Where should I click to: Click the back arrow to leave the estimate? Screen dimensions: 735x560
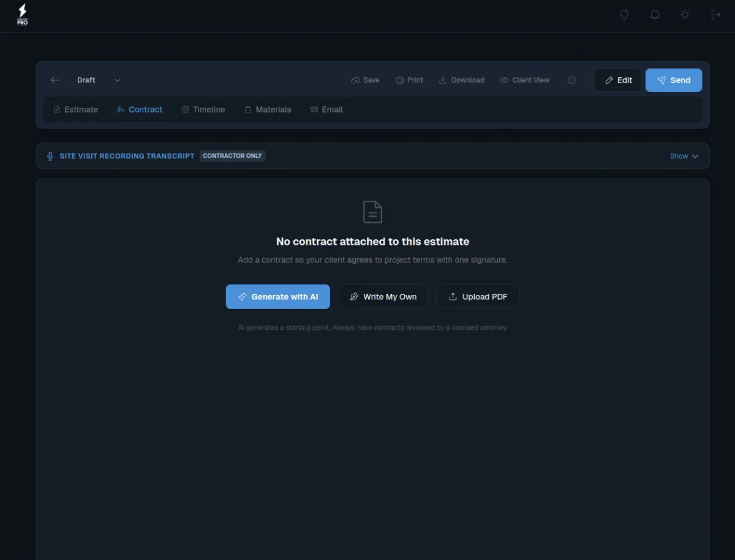click(55, 80)
